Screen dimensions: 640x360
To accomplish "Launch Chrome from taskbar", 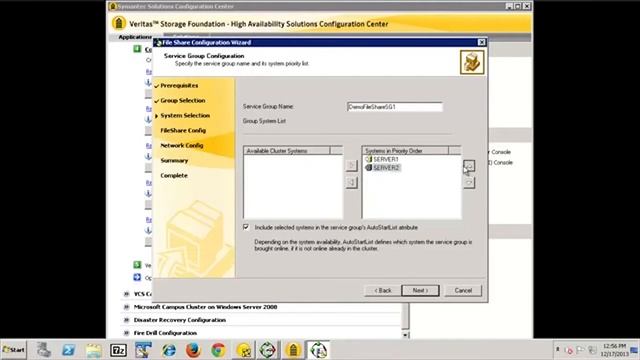I will (x=218, y=350).
